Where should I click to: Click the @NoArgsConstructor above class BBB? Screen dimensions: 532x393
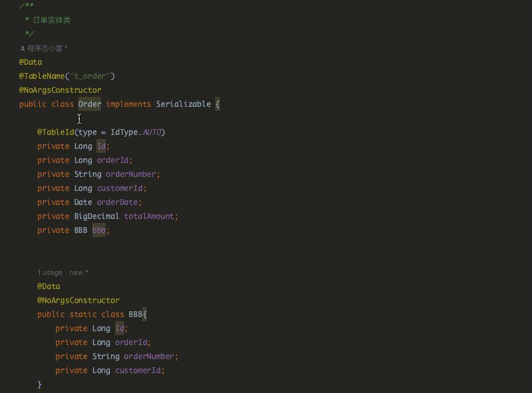coord(78,301)
